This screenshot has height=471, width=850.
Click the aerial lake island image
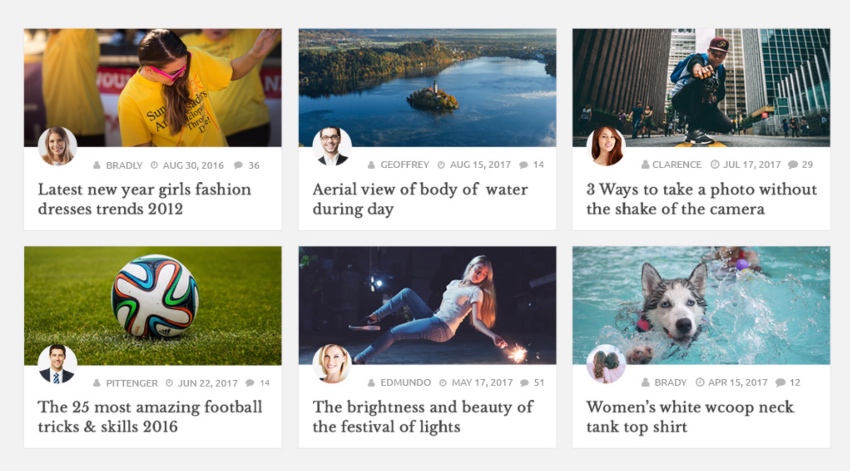(x=427, y=88)
